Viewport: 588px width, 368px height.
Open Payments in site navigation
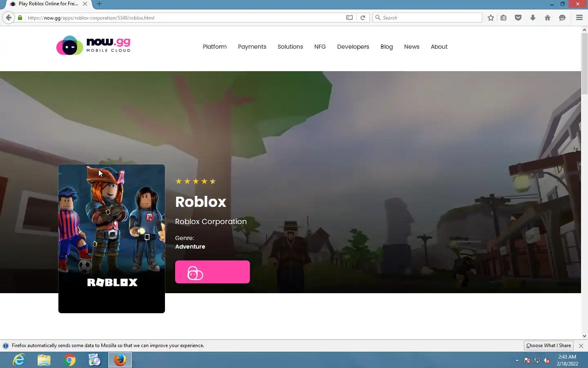coord(252,47)
